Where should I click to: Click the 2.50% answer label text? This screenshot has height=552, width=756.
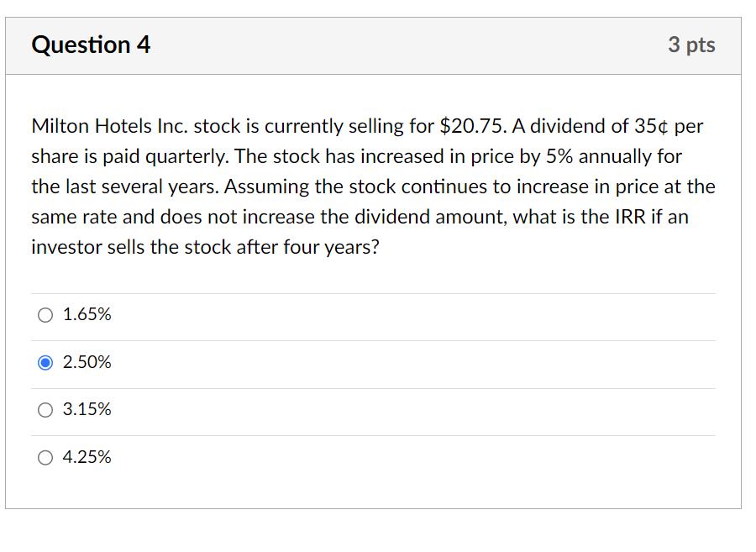pyautogui.click(x=87, y=363)
